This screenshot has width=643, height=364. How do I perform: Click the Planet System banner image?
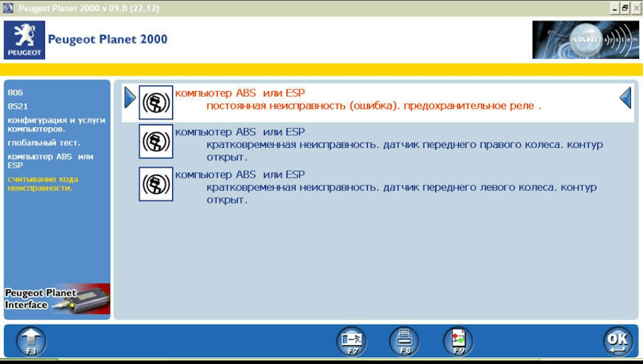pos(585,39)
